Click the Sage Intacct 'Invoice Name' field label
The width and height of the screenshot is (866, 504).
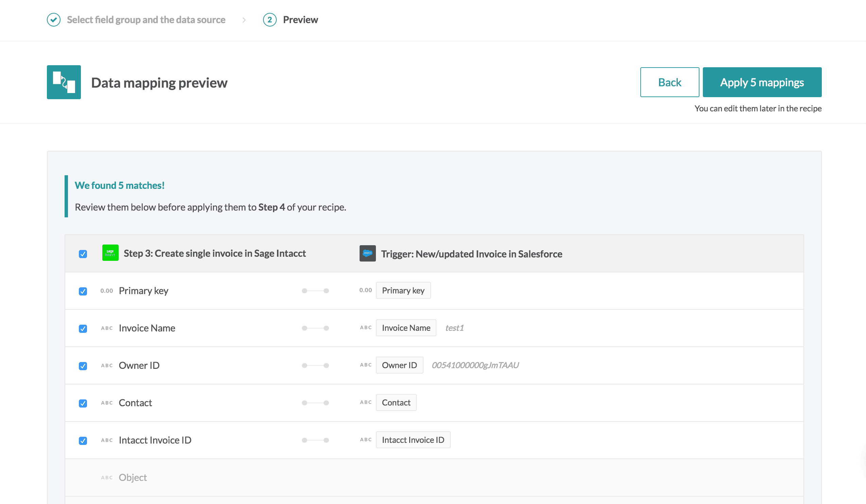[147, 328]
